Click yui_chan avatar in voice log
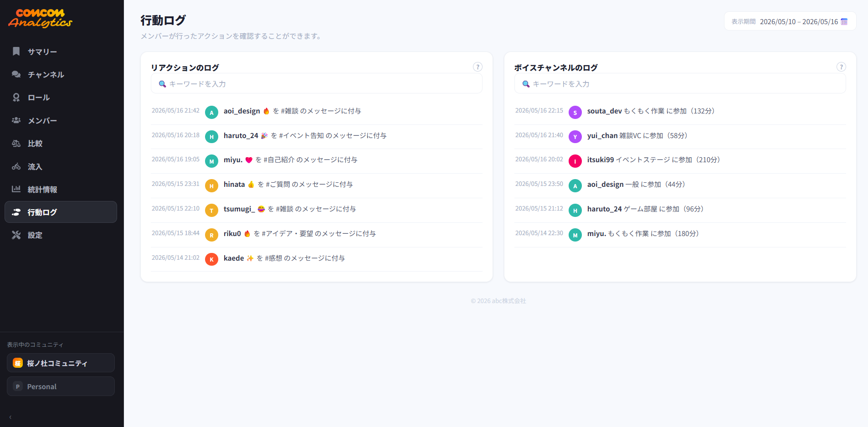Screen dimensions: 868x427 click(575, 136)
